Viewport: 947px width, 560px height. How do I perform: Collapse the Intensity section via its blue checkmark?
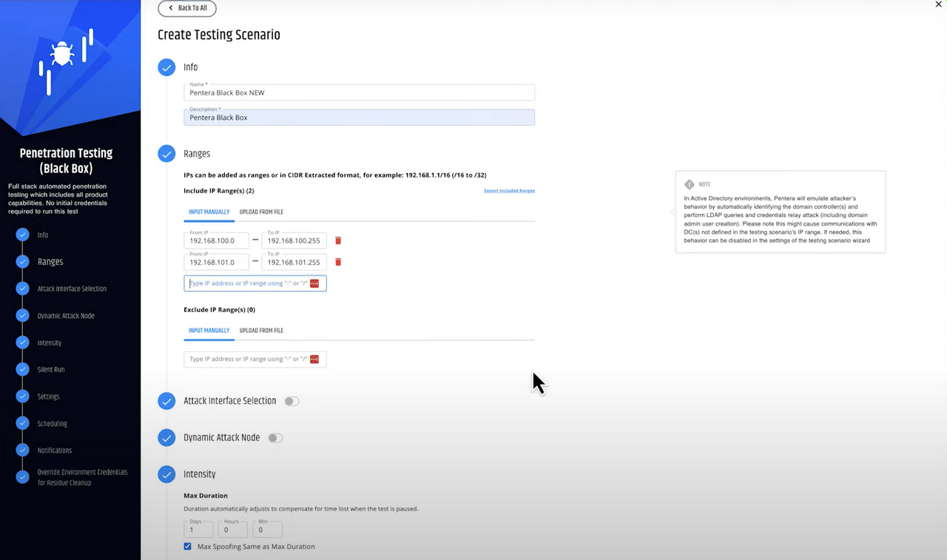166,474
